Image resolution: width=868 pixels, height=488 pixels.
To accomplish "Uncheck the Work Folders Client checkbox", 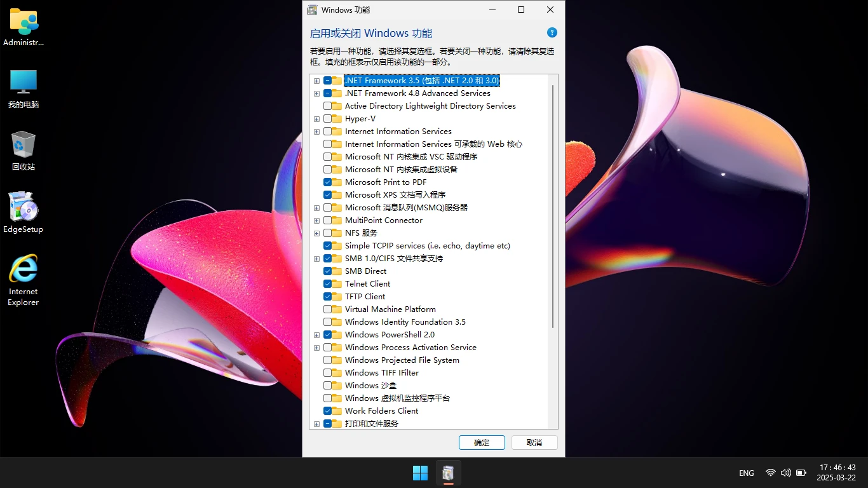I will 327,411.
